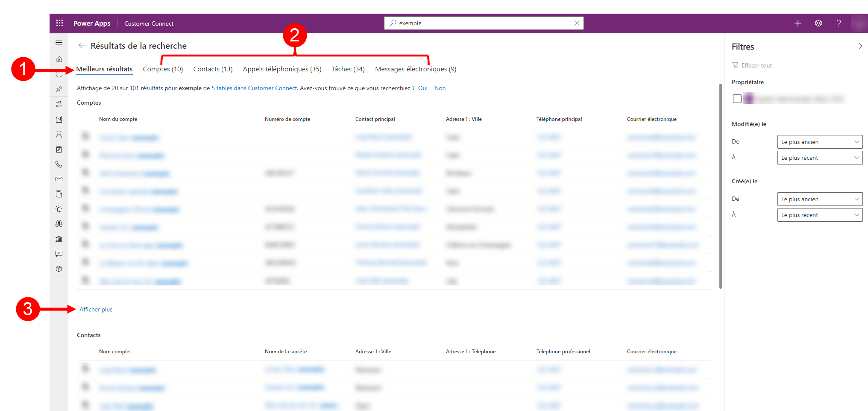Open the documents page icon in sidebar
Image resolution: width=868 pixels, height=411 pixels.
click(x=59, y=194)
